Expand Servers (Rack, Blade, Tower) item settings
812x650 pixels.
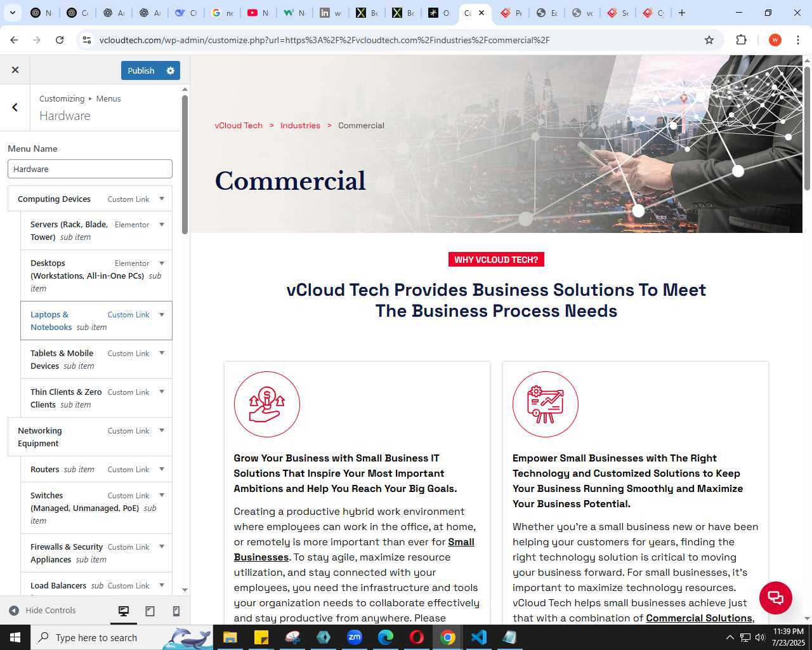click(x=162, y=224)
